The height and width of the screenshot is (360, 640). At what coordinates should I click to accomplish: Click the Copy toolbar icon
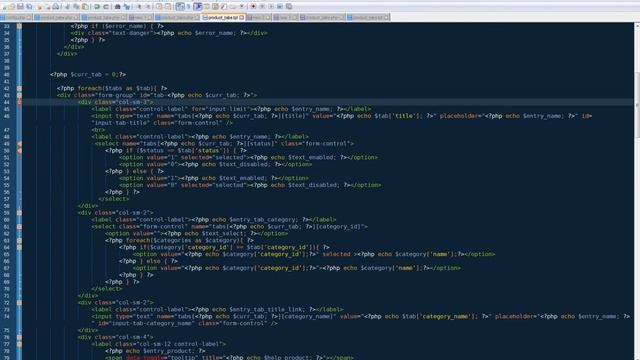pos(76,7)
